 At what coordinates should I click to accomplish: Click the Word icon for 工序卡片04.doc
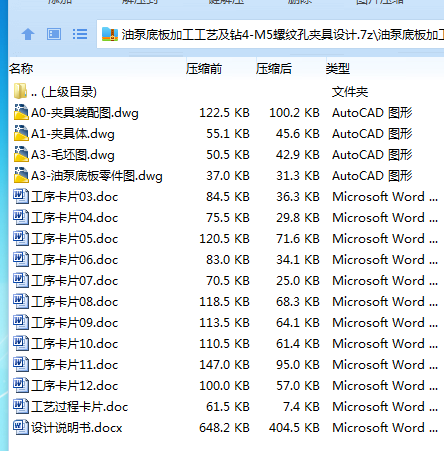(21, 217)
